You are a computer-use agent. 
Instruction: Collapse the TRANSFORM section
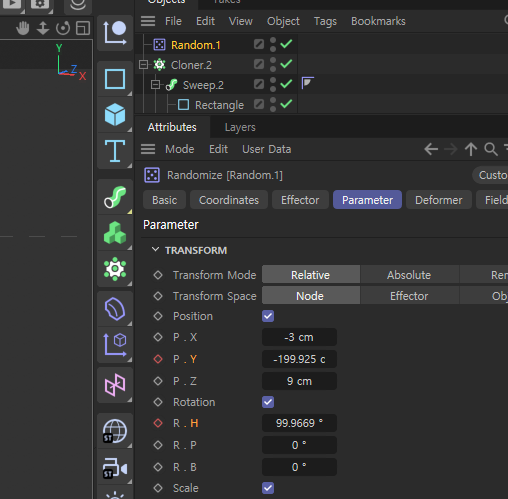coord(155,250)
